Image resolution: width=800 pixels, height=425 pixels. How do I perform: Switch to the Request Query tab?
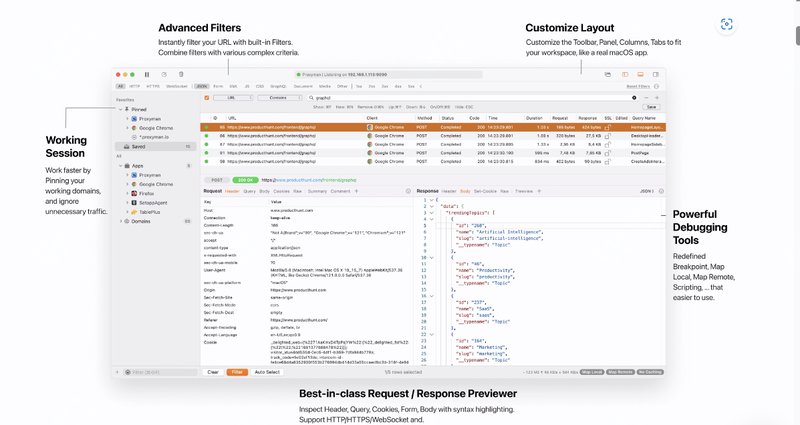tap(248, 189)
